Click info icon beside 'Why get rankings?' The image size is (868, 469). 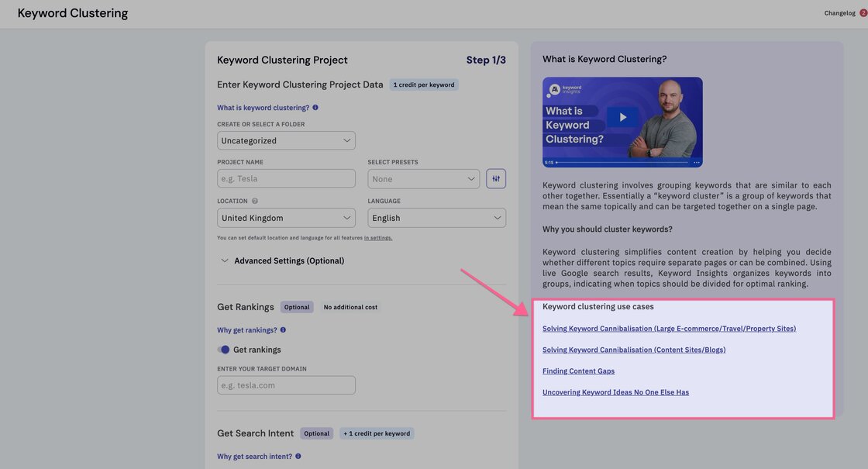coord(283,330)
